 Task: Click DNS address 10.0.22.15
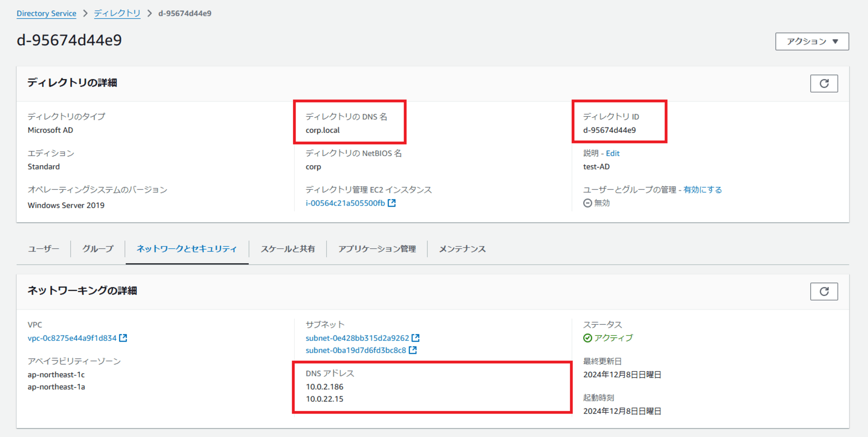(325, 399)
